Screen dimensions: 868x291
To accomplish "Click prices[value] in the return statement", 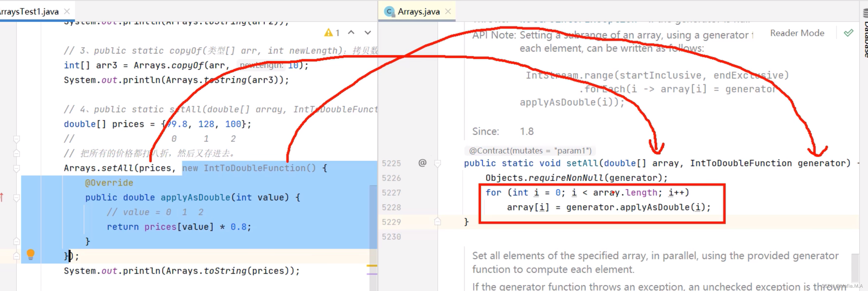I will (179, 227).
